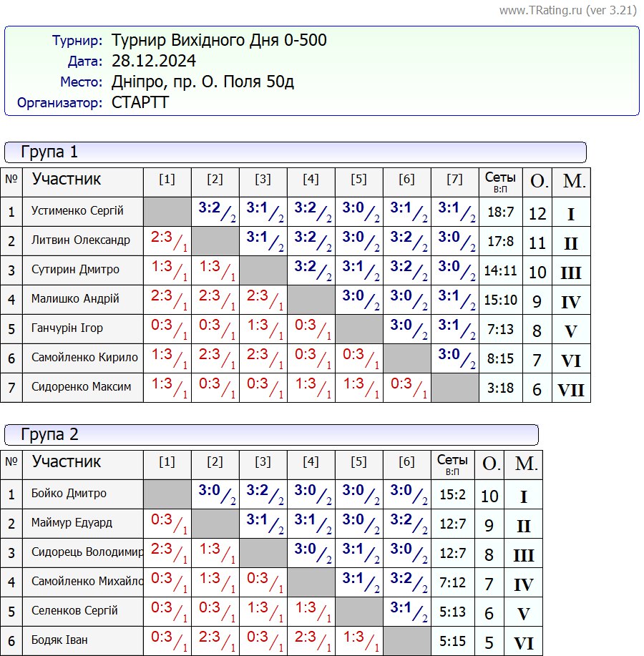Click the tournament name Турнир Вихідного Дня 0-500
This screenshot has height=656, width=644.
click(219, 40)
